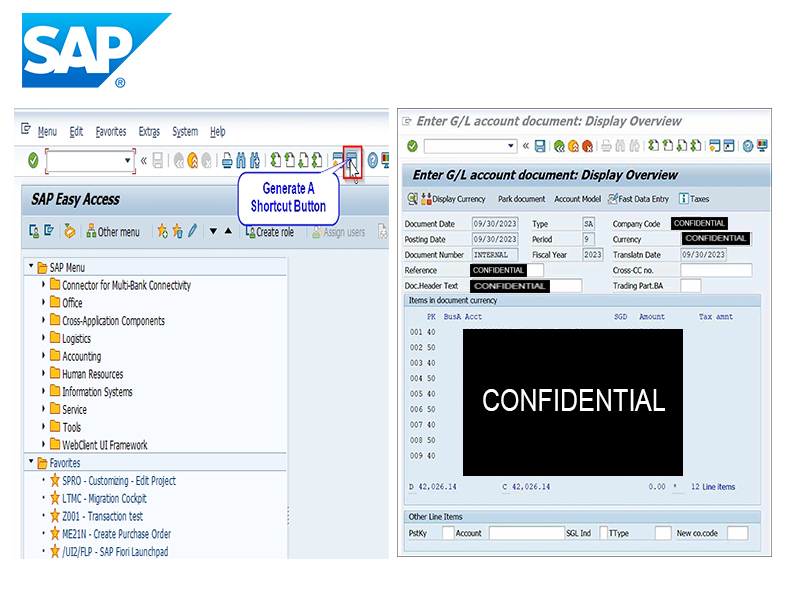Select favorite LTMC - Migration Cockpit
The image size is (792, 612).
[x=98, y=498]
